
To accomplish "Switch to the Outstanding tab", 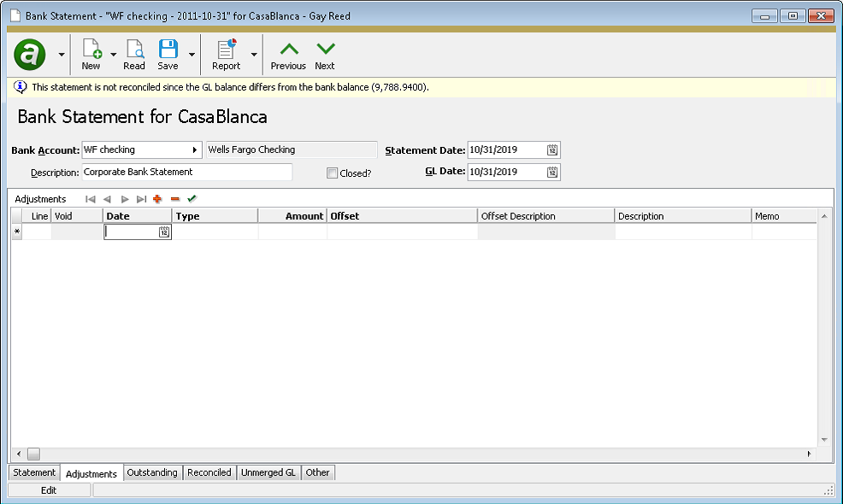I will click(152, 472).
